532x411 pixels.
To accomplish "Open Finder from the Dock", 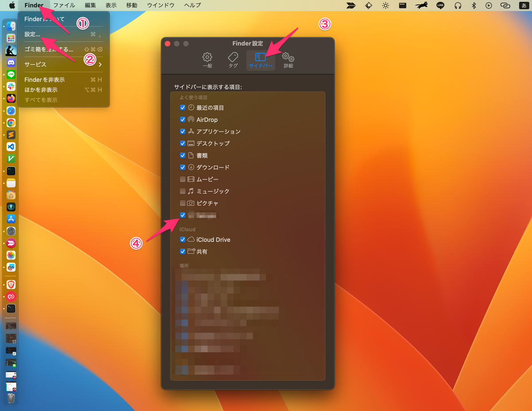I will point(11,27).
